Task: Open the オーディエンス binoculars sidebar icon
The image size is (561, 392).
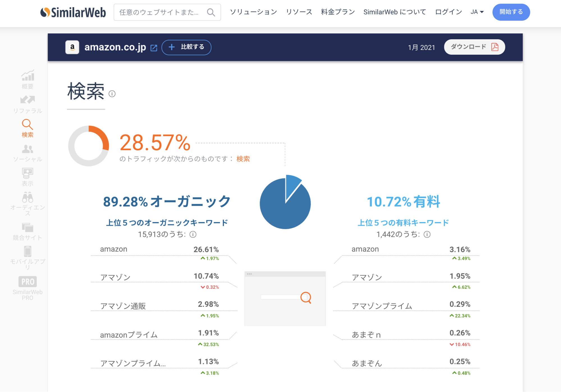Action: [28, 197]
